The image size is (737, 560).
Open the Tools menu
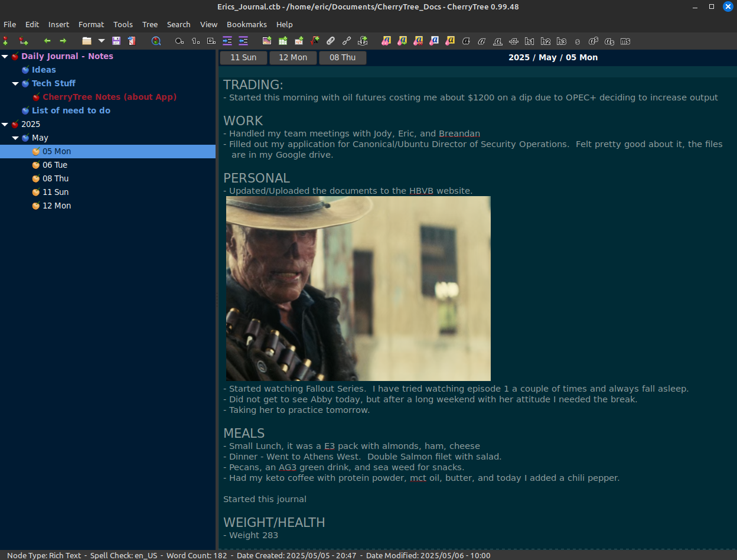(x=123, y=24)
